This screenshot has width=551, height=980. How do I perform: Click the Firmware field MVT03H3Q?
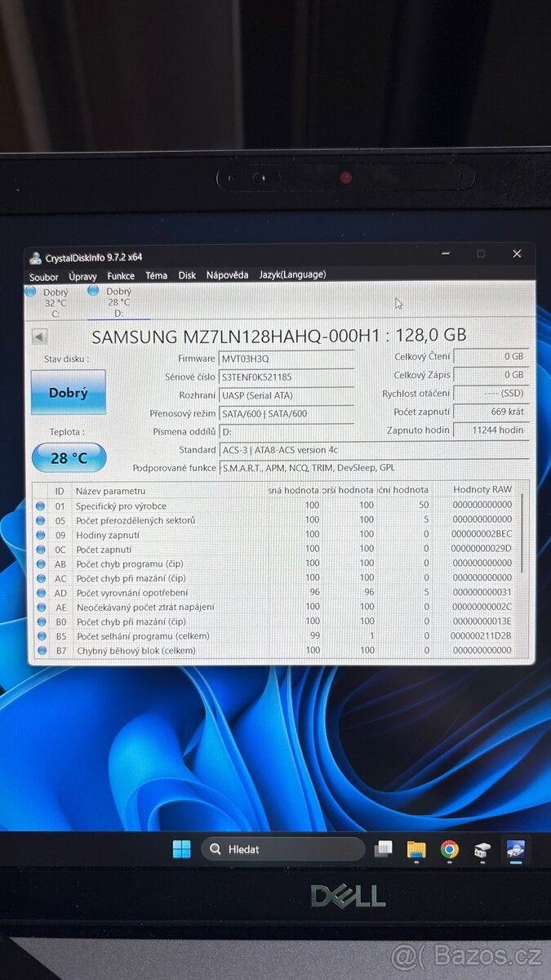click(287, 359)
